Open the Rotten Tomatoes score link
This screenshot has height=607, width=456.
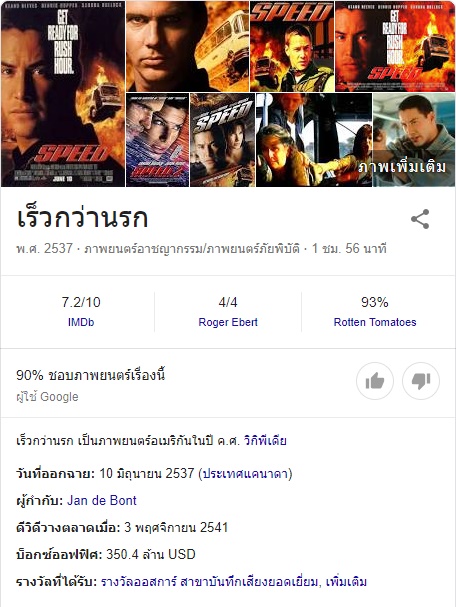coord(375,322)
